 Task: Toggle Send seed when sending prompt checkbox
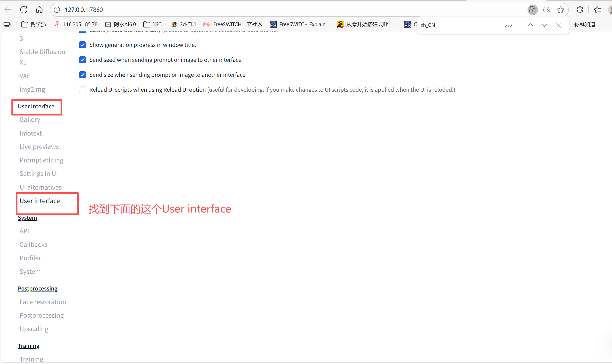pos(83,60)
